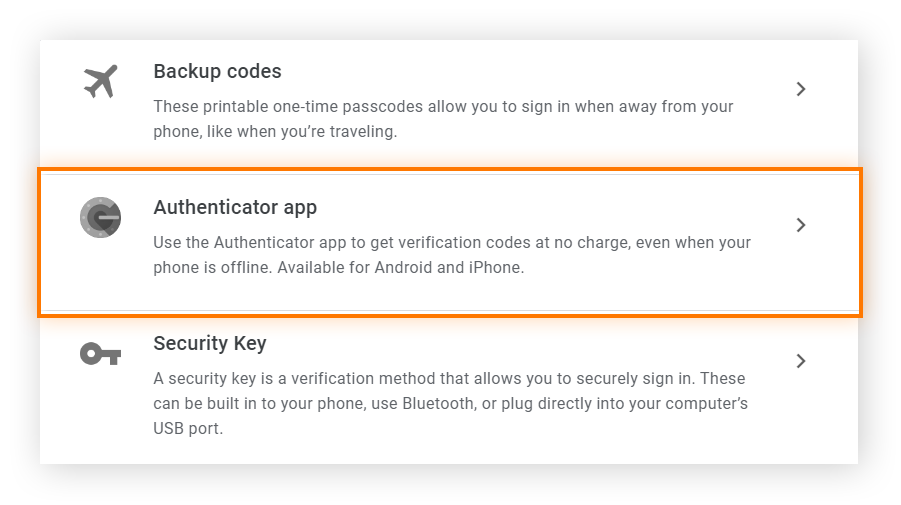Click "Use the Authenticator app to get" line
Viewport: 901px width, 505px height.
(x=452, y=243)
